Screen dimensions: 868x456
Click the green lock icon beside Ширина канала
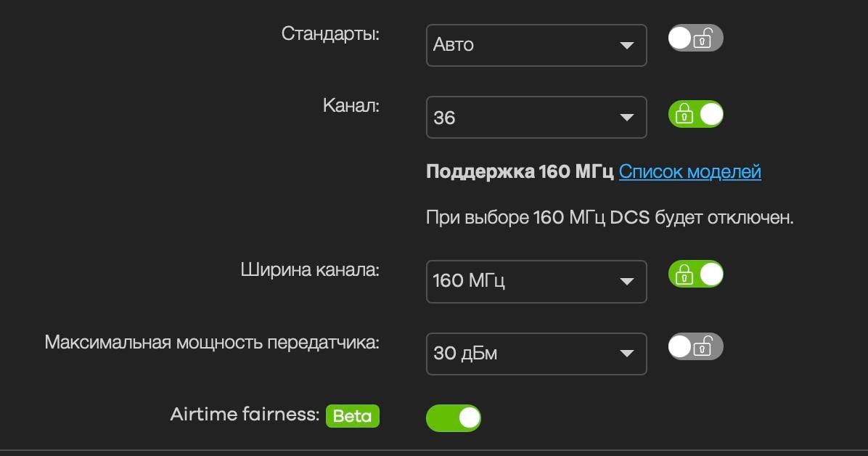click(x=684, y=274)
